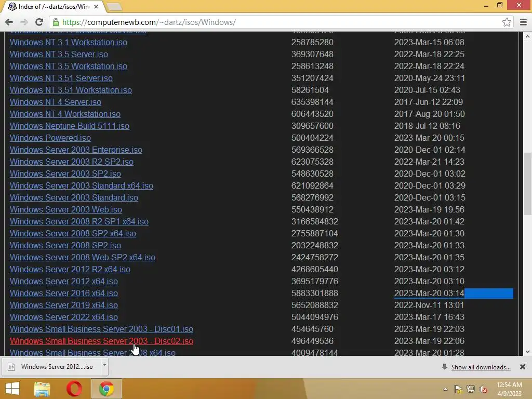Download Windows NT 4 Server.iso
The height and width of the screenshot is (399, 532).
[55, 102]
